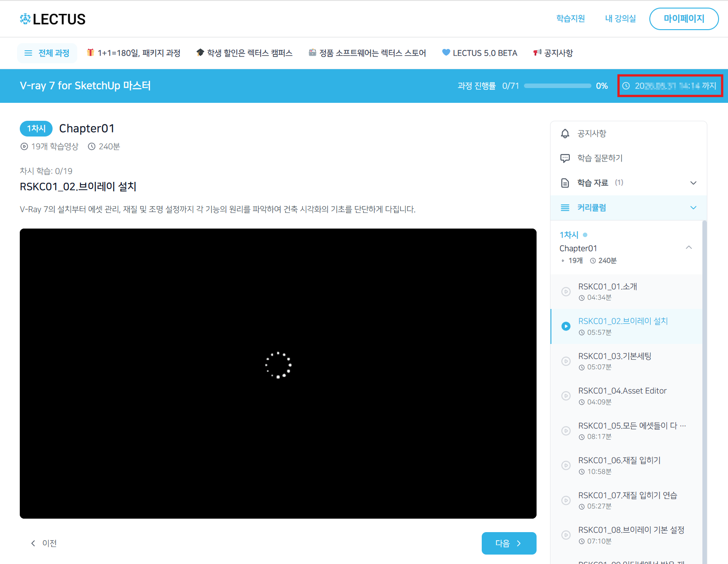Screen dimensions: 728x564
Task: Click the graduation cap icon
Action: click(200, 53)
